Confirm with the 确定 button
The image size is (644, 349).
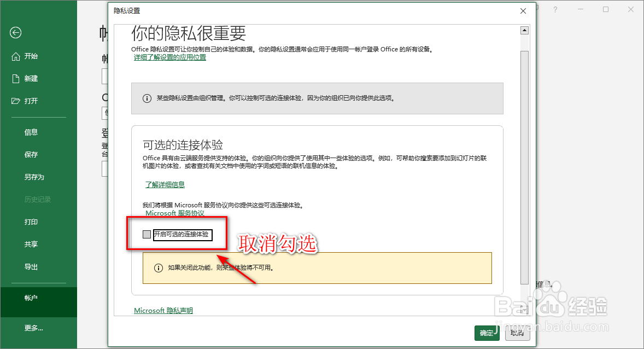coord(487,333)
